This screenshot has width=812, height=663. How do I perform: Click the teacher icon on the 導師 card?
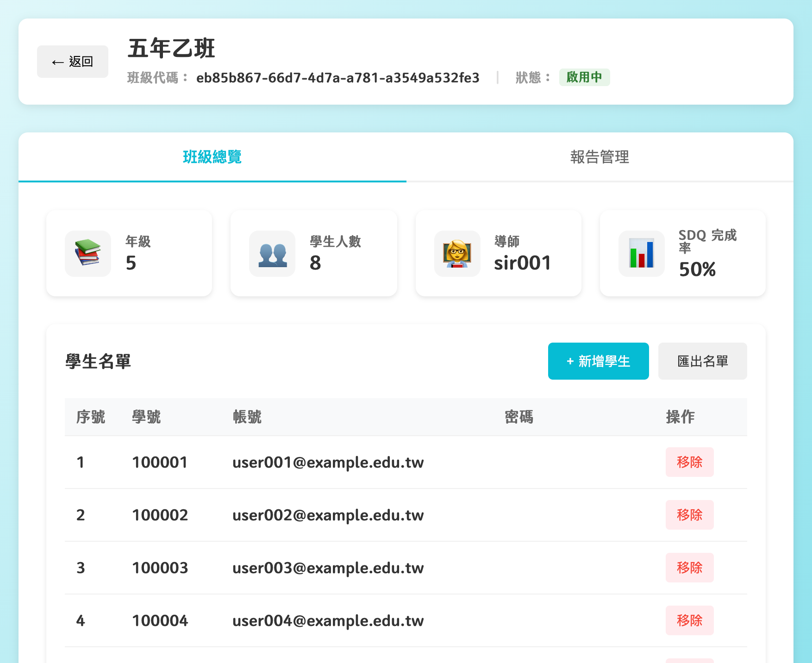pyautogui.click(x=457, y=253)
